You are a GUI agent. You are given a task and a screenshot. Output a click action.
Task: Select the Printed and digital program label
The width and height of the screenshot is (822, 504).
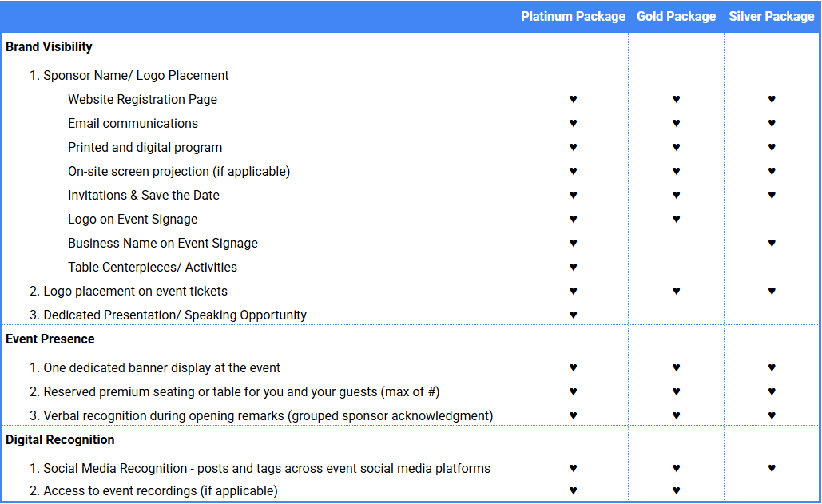click(145, 148)
